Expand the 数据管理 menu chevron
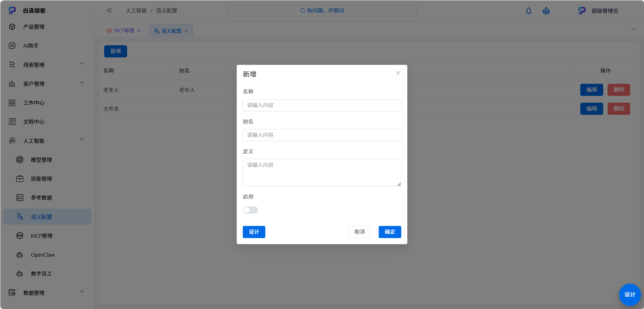This screenshot has width=644, height=309. coord(82,291)
